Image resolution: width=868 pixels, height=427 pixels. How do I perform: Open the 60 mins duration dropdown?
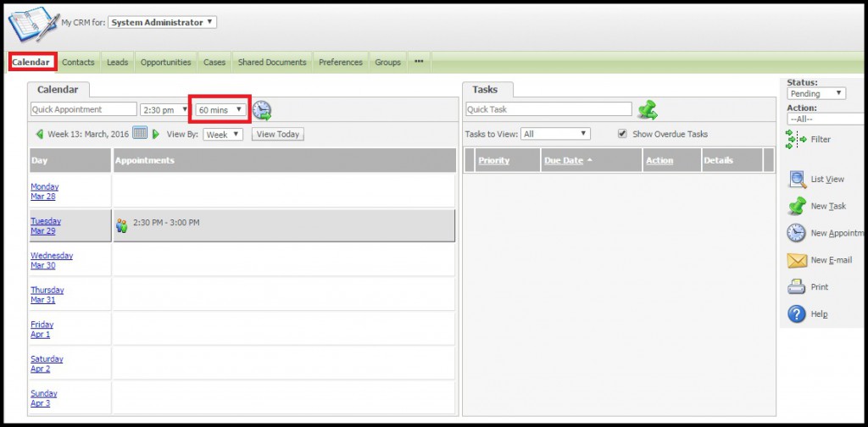point(220,109)
